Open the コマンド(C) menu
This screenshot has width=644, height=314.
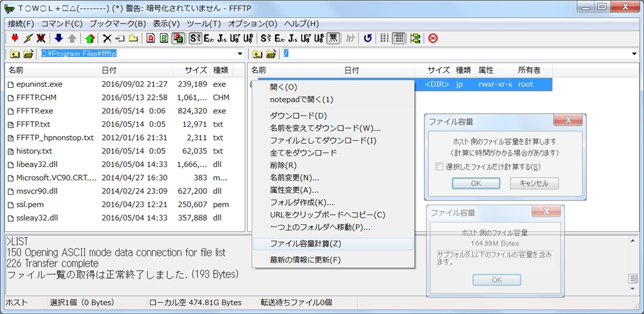(x=62, y=24)
